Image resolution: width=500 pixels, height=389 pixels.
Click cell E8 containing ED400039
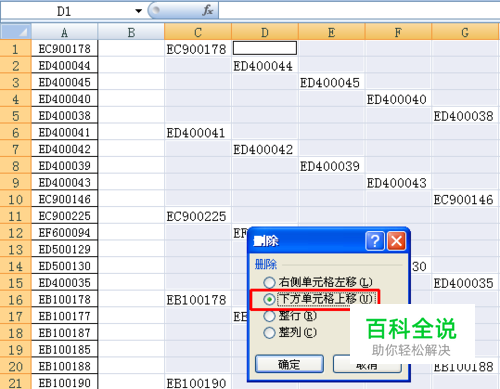point(331,166)
